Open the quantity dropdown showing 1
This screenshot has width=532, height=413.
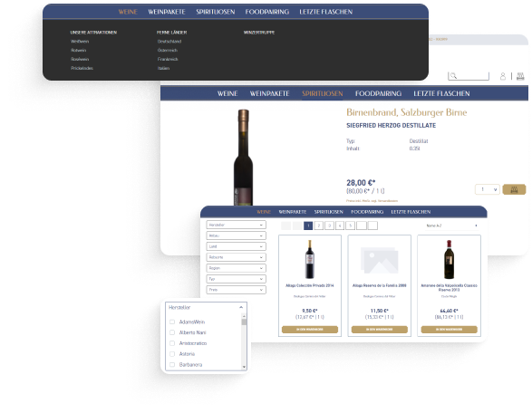[x=488, y=189]
